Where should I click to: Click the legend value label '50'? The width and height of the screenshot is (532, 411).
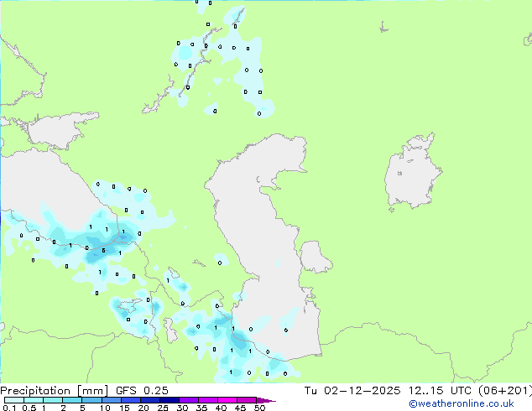(x=259, y=408)
